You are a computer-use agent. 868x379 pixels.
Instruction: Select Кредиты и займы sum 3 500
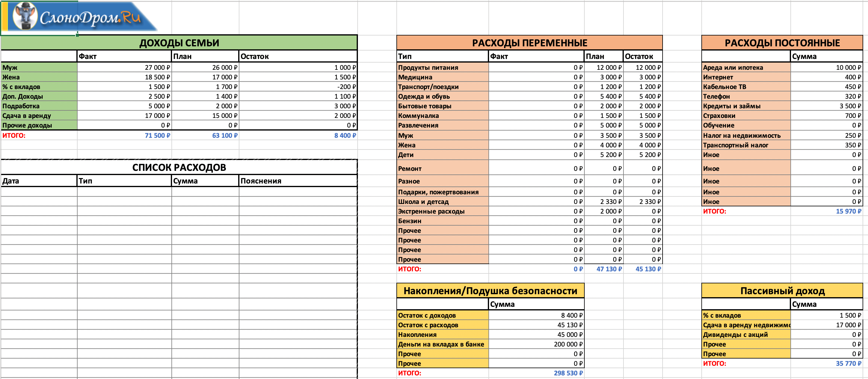pyautogui.click(x=850, y=106)
